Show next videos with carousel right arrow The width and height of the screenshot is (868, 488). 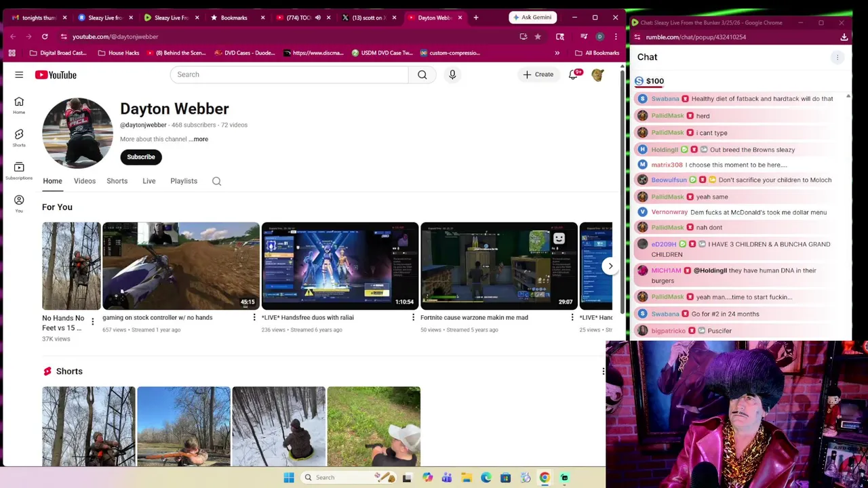point(610,266)
